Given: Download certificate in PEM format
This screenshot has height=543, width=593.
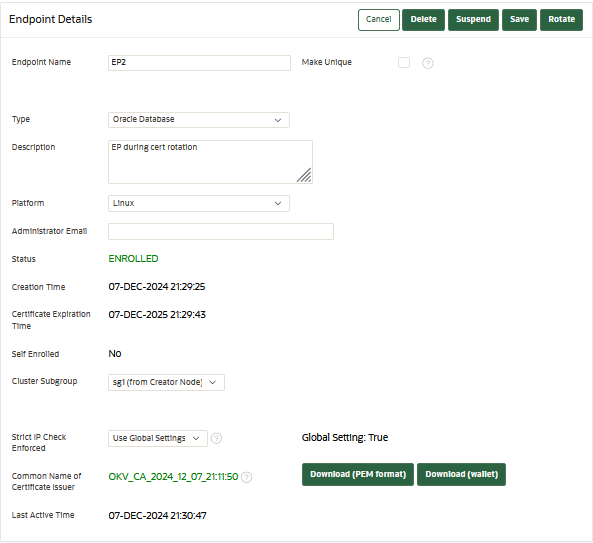Looking at the screenshot, I should coord(358,475).
